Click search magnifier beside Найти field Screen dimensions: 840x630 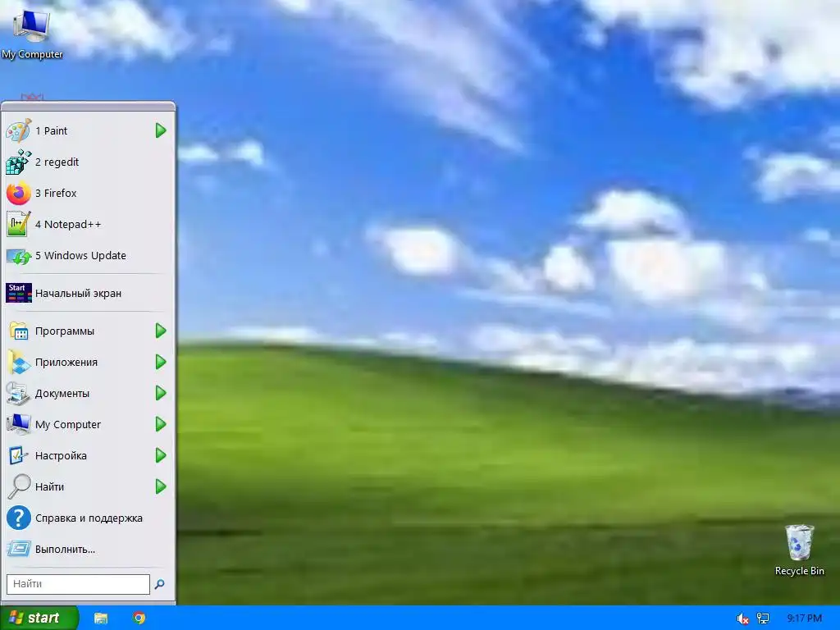[x=159, y=584]
